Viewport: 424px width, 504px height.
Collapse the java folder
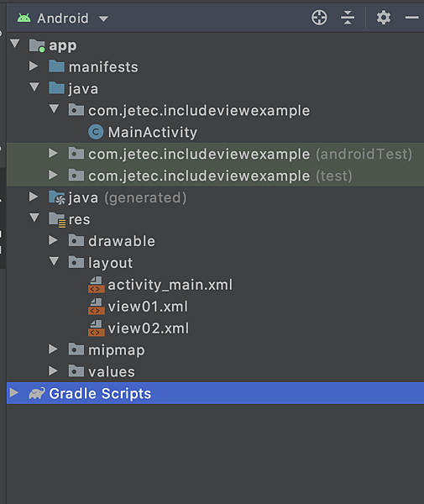(34, 87)
